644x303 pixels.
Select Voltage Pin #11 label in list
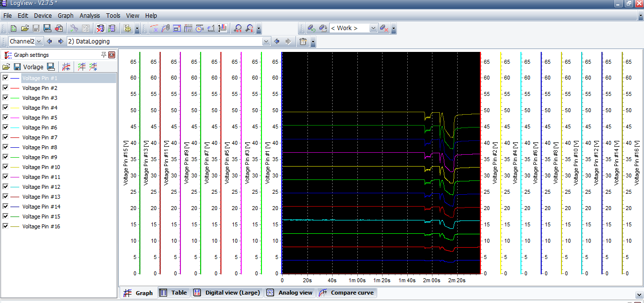(x=42, y=177)
